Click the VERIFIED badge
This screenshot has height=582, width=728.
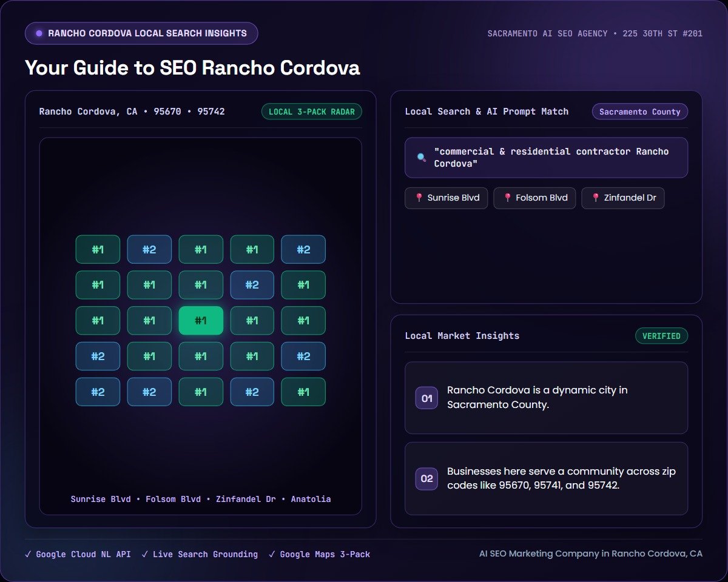point(661,336)
